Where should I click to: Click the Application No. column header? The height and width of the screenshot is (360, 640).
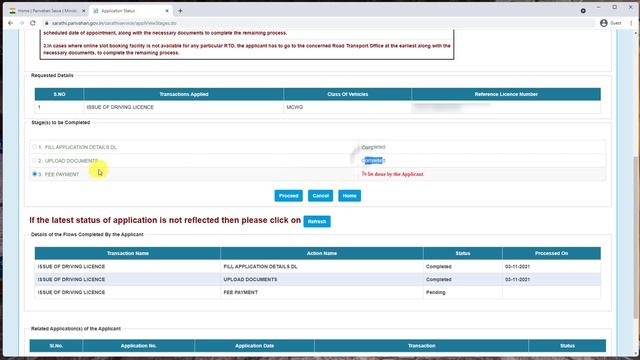tap(139, 346)
